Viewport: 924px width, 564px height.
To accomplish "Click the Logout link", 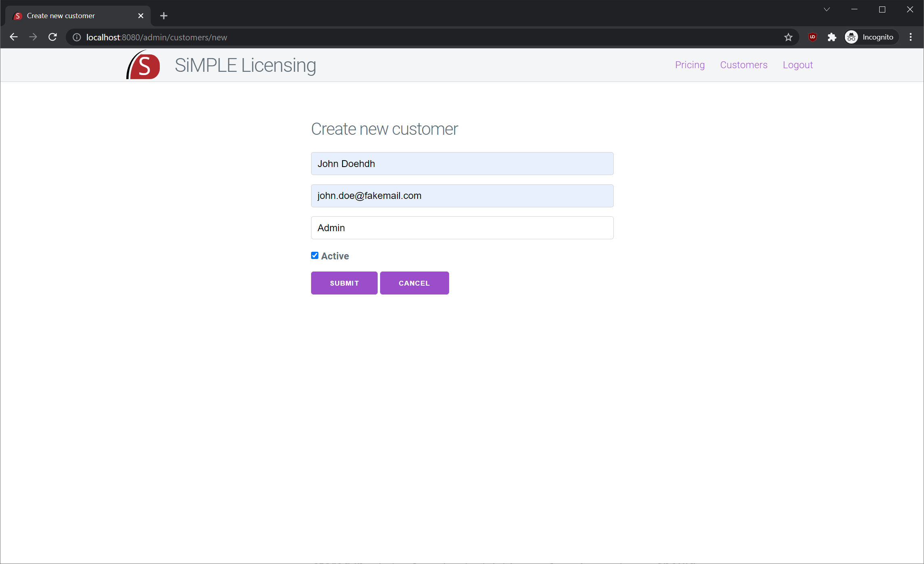I will 797,65.
